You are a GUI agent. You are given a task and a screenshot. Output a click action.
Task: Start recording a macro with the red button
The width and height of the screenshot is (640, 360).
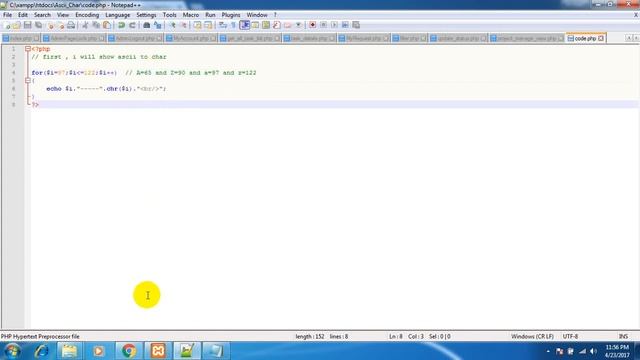(312, 25)
